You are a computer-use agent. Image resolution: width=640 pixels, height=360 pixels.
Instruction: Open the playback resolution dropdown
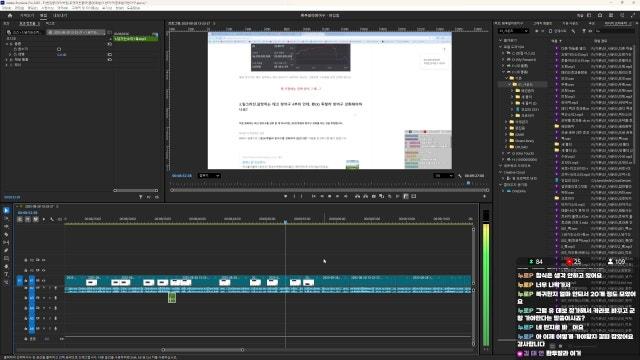[x=443, y=176]
